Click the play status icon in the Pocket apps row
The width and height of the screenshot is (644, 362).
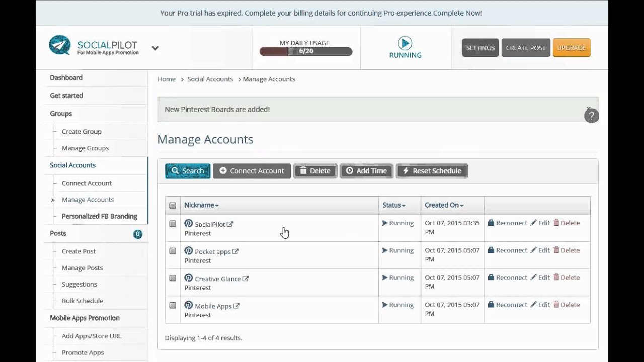[385, 250]
